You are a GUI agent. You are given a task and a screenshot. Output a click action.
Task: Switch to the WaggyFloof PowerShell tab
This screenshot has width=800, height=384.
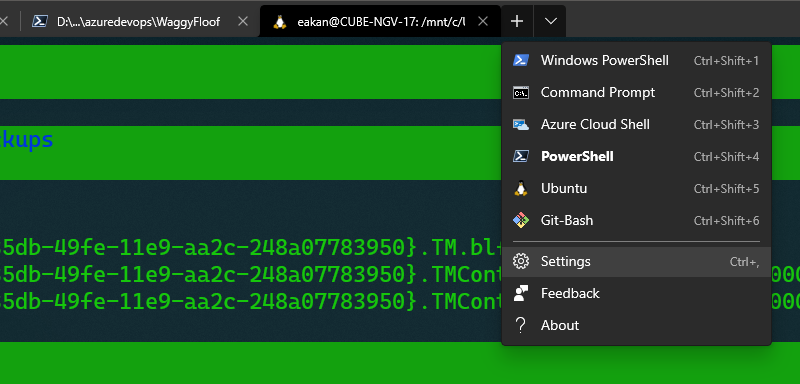(x=140, y=21)
